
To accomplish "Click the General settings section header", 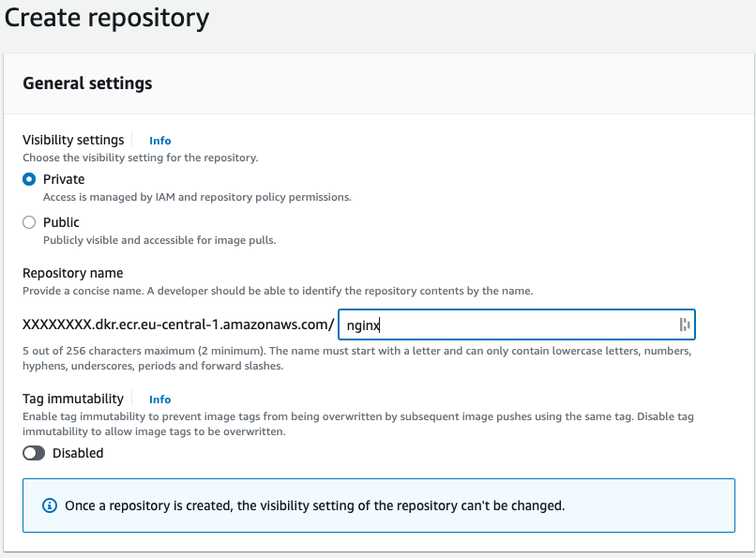I will tap(85, 83).
